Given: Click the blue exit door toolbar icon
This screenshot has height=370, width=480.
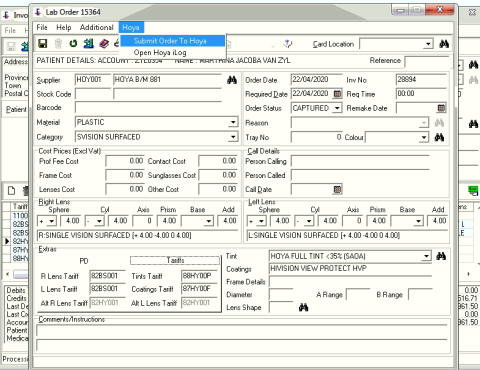Looking at the screenshot, I should coord(88,43).
